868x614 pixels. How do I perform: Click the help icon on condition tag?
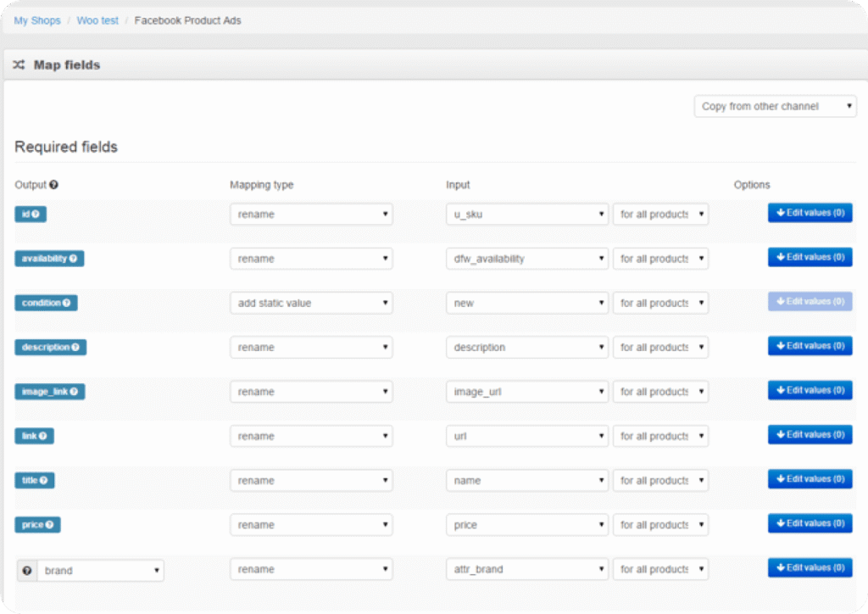click(x=68, y=303)
